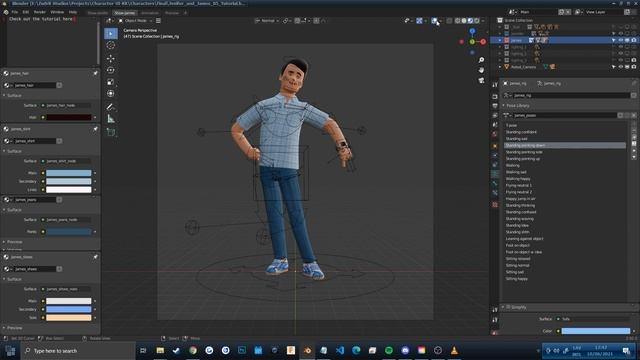The image size is (640, 360).
Task: Select the Leaning against object pose
Action: [x=524, y=239]
